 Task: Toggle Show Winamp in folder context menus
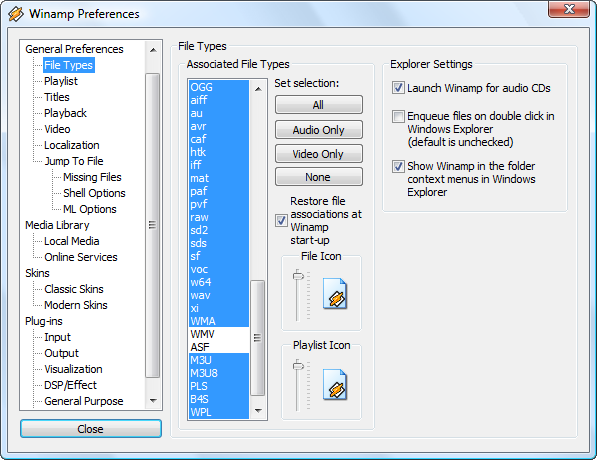398,166
